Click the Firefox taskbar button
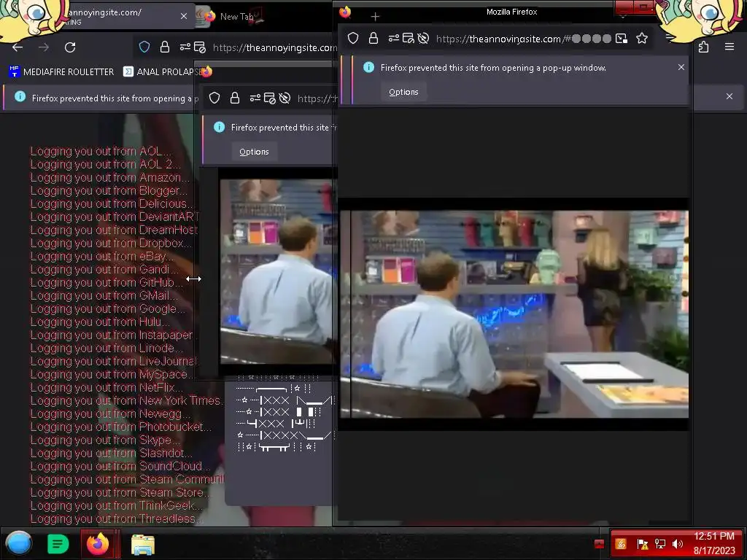This screenshot has height=560, width=747. [x=98, y=543]
